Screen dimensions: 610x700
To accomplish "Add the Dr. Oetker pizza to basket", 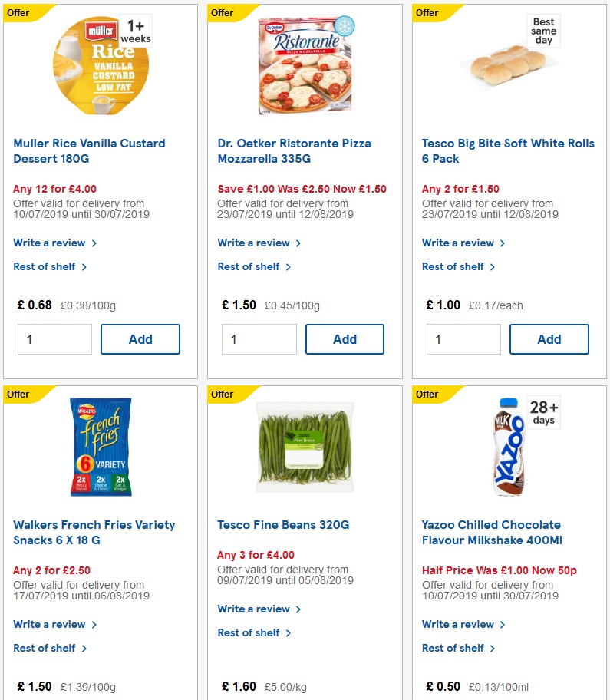I will pyautogui.click(x=345, y=338).
